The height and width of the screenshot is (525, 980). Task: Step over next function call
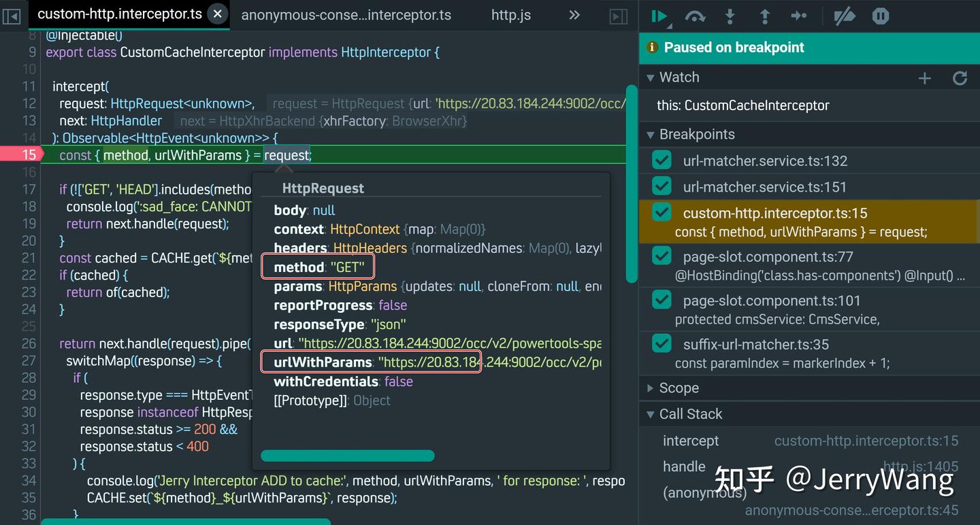(x=695, y=16)
